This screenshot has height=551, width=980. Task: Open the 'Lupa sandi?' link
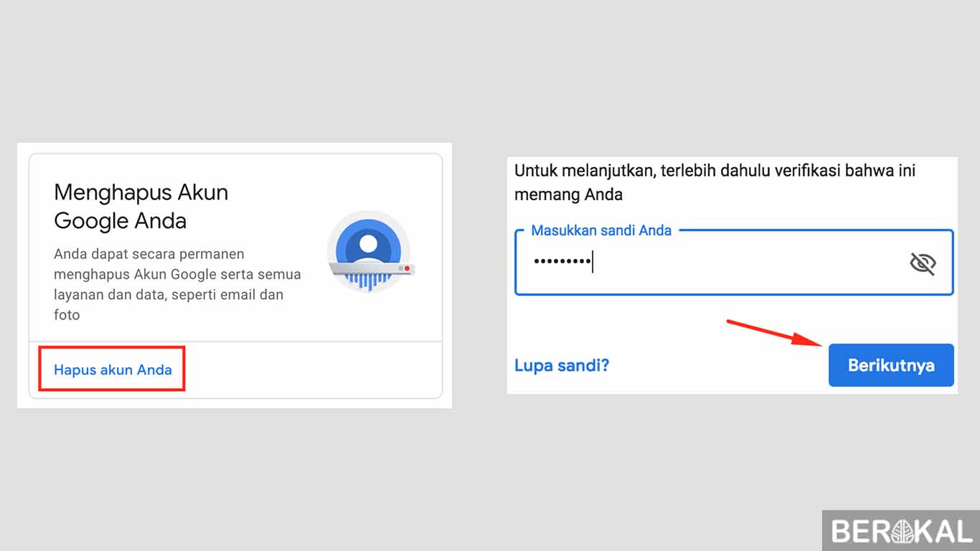[x=562, y=365]
